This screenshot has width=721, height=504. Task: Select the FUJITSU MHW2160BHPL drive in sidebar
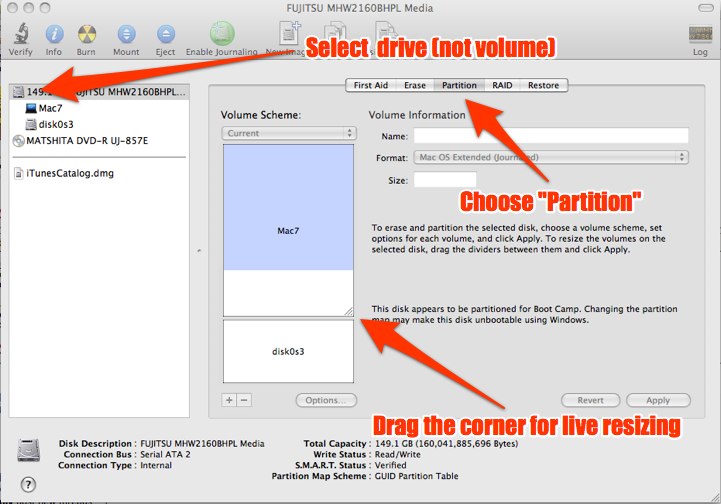coord(99,92)
